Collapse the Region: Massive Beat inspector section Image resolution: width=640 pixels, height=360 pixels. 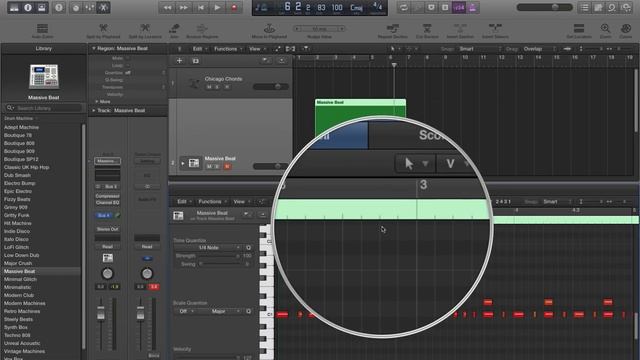click(x=93, y=49)
